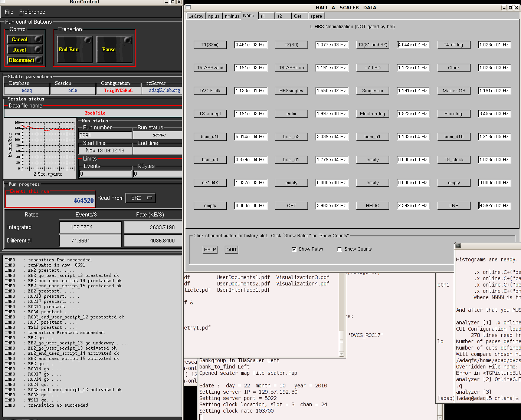Click the T1(S2m) rate field 3.461e+03 Hz
Viewport: 521px width, 420px height.
(251, 45)
